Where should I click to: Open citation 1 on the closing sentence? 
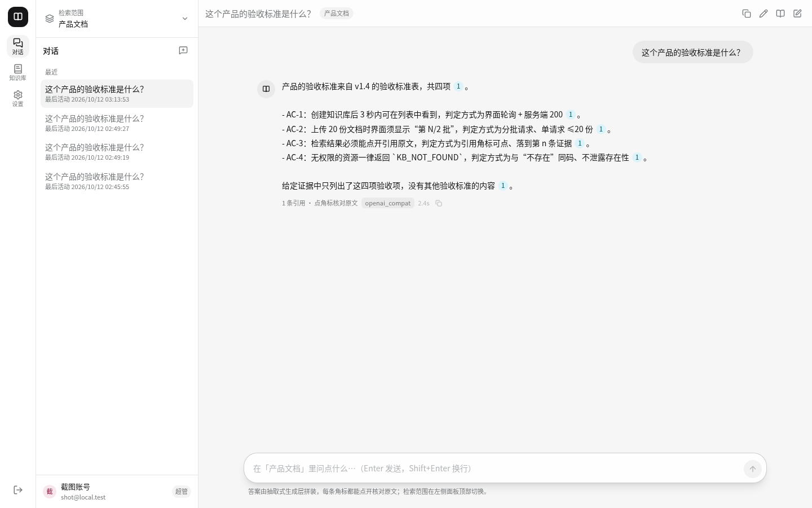pos(503,186)
